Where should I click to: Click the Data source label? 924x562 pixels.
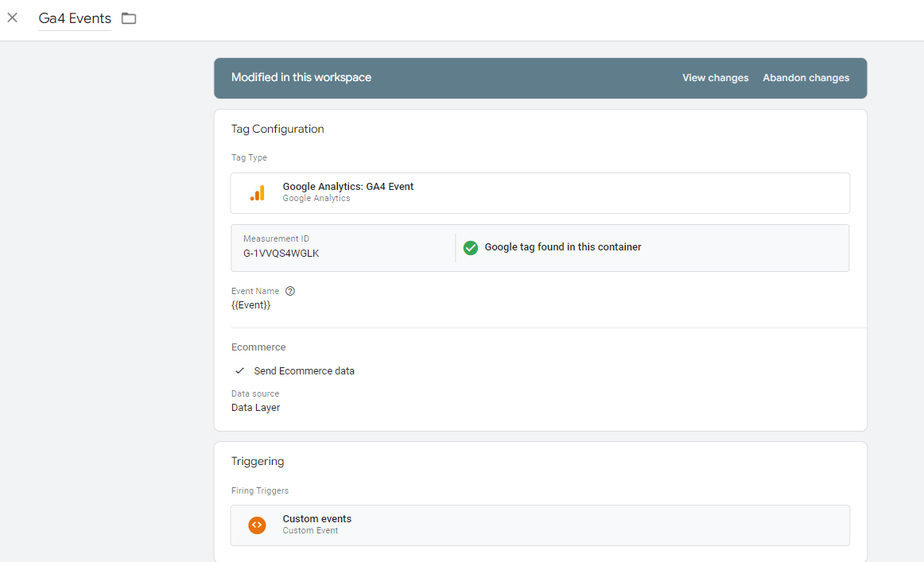(255, 393)
